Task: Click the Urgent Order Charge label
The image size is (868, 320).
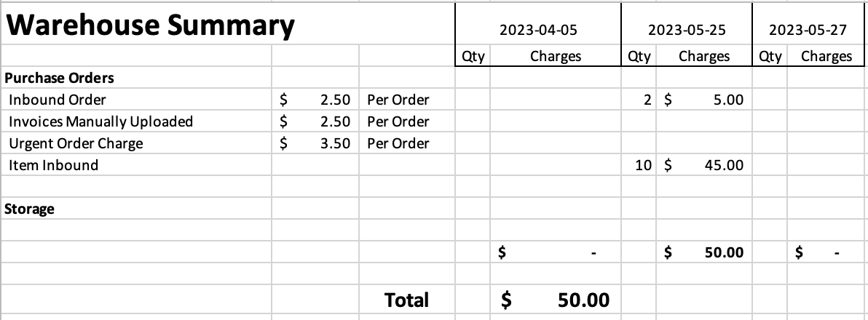Action: pyautogui.click(x=76, y=143)
